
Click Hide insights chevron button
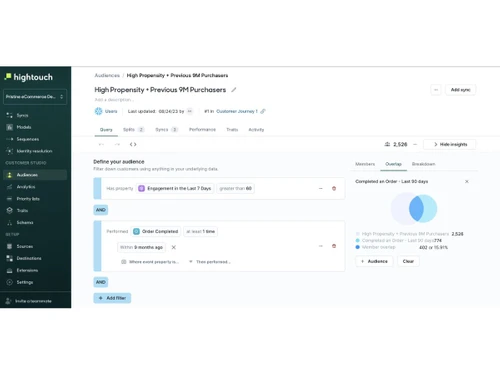point(450,144)
